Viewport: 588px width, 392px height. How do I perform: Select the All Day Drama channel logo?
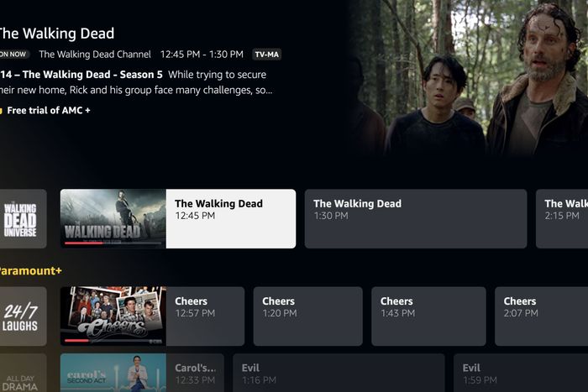23,373
